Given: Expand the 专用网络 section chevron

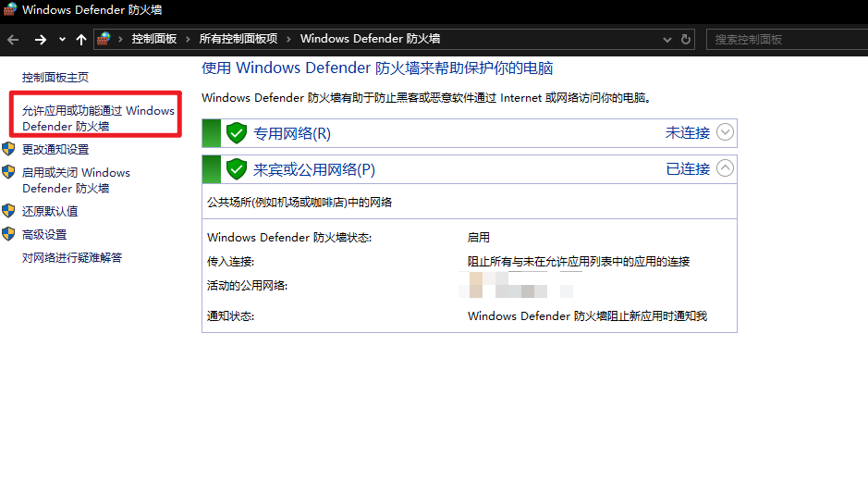Looking at the screenshot, I should click(725, 132).
